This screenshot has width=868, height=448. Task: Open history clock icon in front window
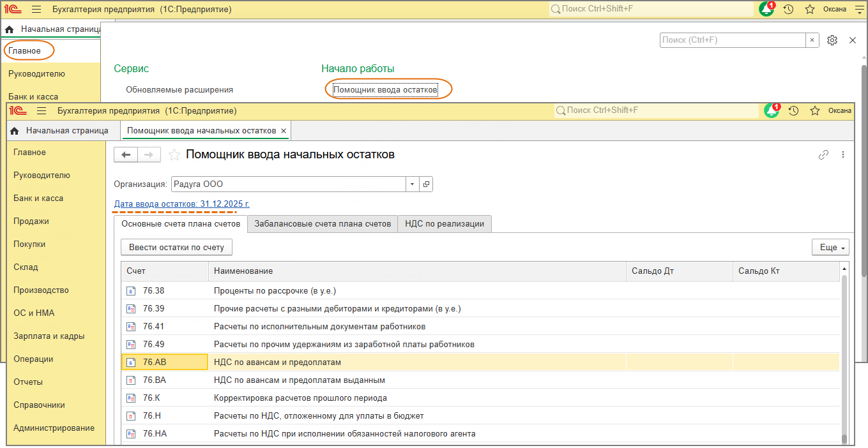[x=793, y=110]
